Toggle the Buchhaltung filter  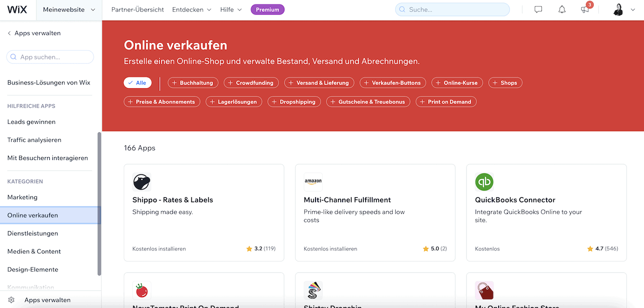[x=193, y=83]
